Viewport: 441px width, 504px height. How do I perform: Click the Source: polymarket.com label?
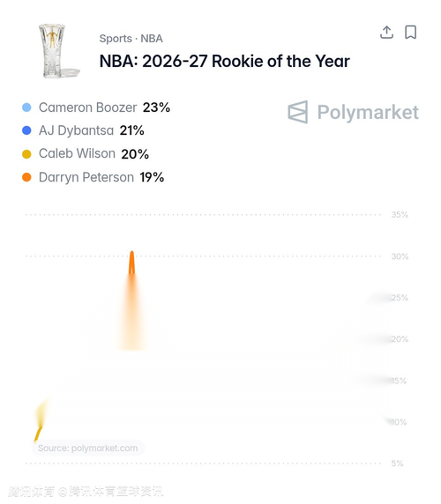[88, 448]
